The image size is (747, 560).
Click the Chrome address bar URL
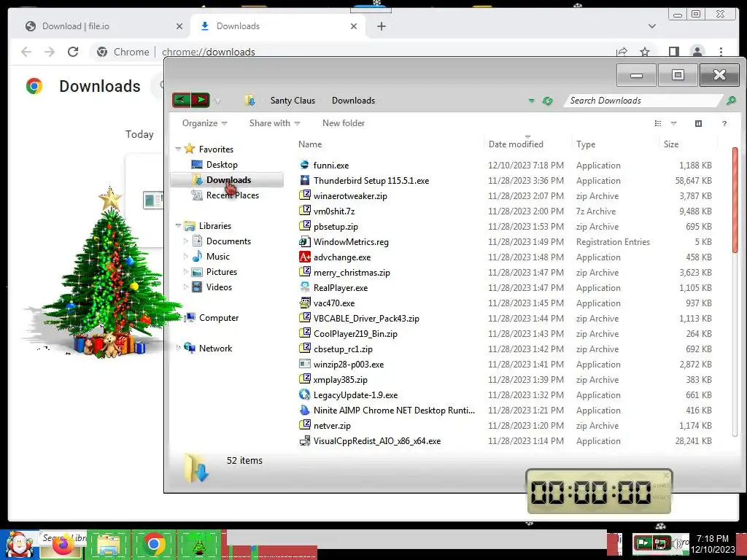point(208,52)
